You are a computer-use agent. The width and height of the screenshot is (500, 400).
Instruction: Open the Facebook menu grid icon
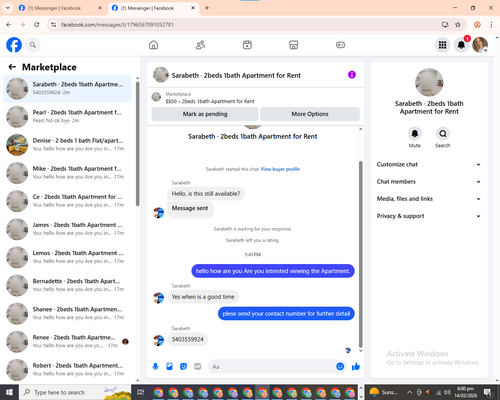[442, 45]
